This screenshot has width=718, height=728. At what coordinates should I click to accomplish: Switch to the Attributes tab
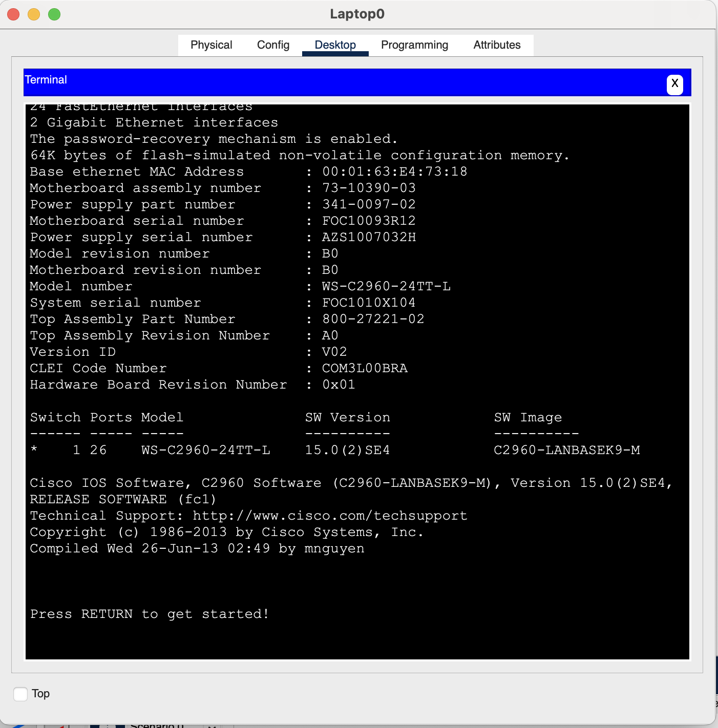click(497, 45)
